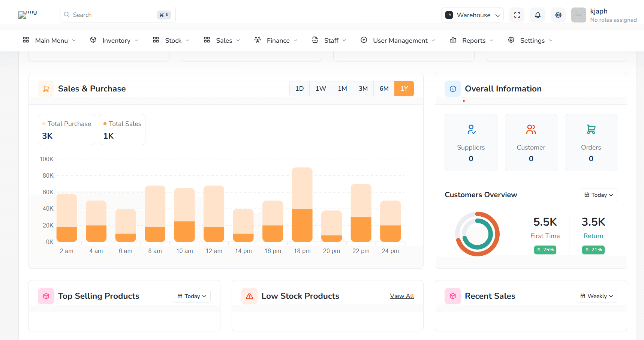Open the Recent Sales Weekly dropdown

[x=596, y=296]
